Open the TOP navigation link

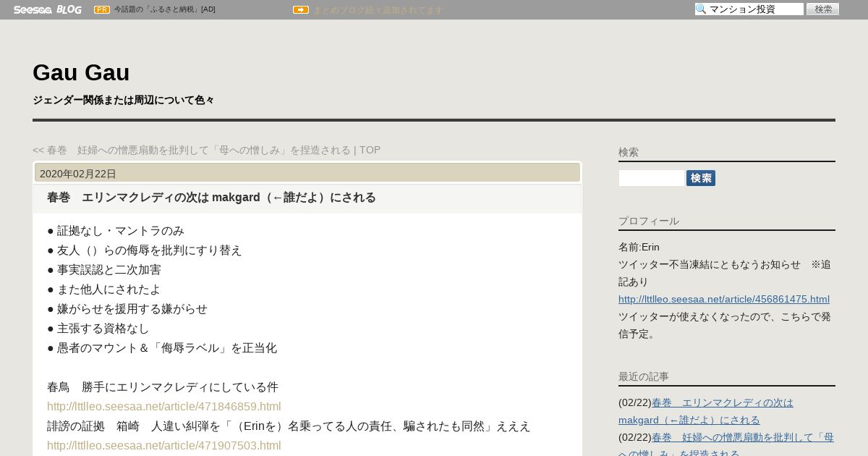[370, 150]
